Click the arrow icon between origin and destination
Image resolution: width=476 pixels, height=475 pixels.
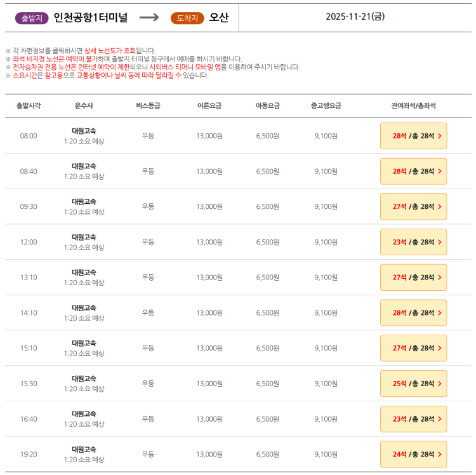point(149,18)
